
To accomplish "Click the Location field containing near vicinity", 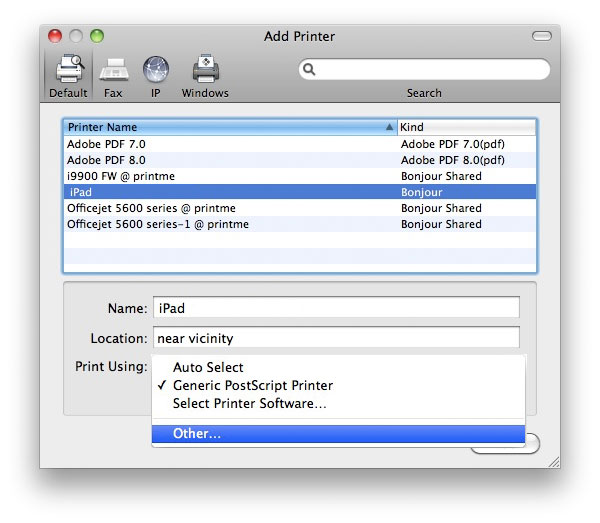I will tap(336, 337).
